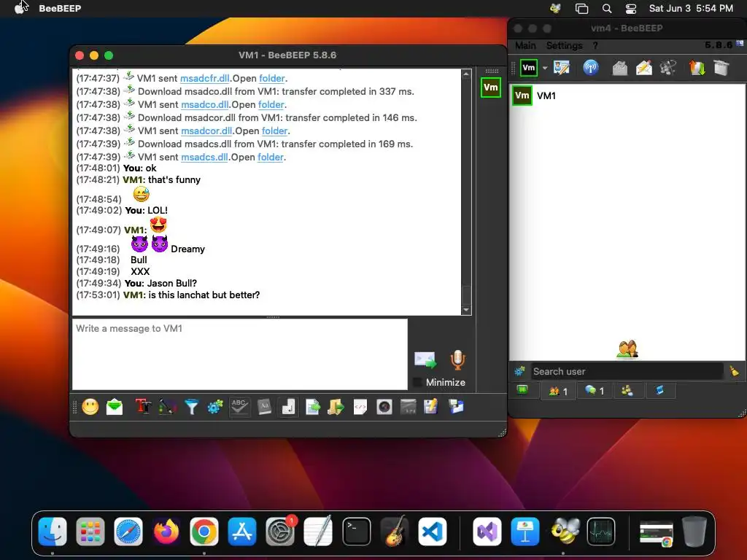747x560 pixels.
Task: Toggle the return key send icon
Action: pos(288,407)
